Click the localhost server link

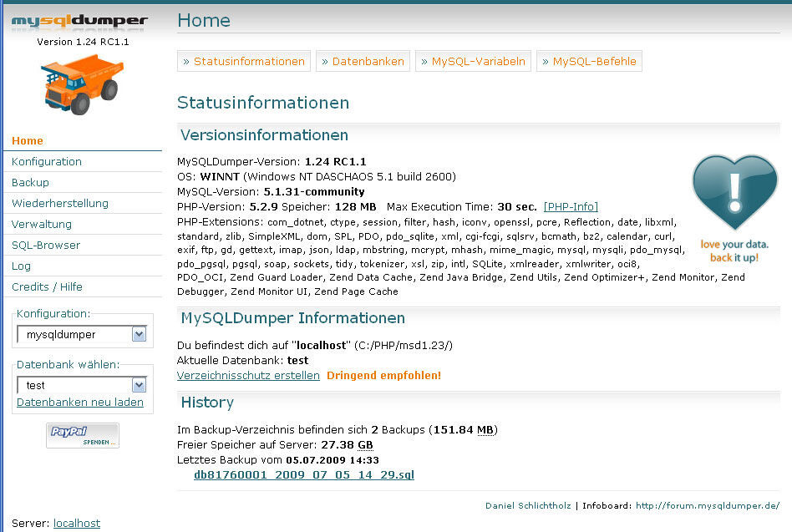(x=76, y=523)
